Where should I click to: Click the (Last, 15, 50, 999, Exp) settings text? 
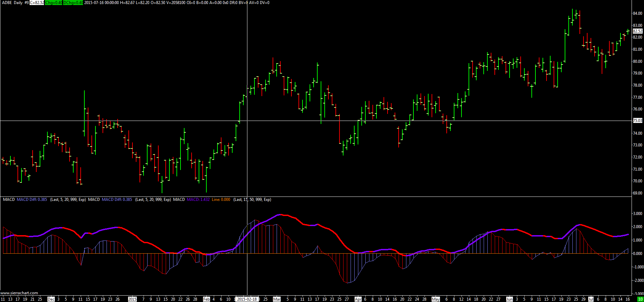click(252, 200)
